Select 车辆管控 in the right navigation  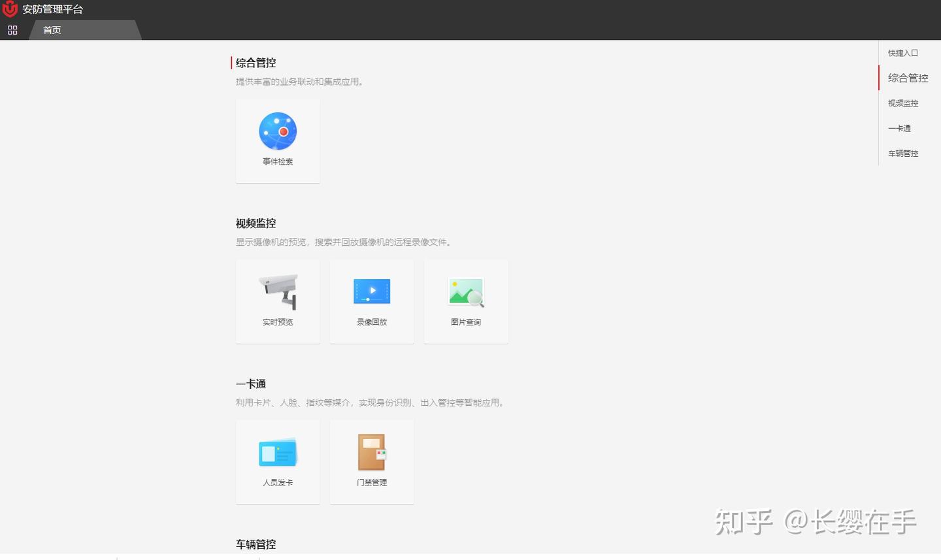pyautogui.click(x=902, y=153)
